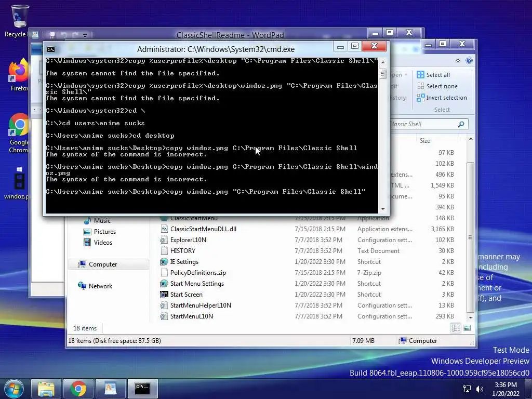Switch to Command Prompt taskbar button
532x399 pixels.
pos(142,389)
